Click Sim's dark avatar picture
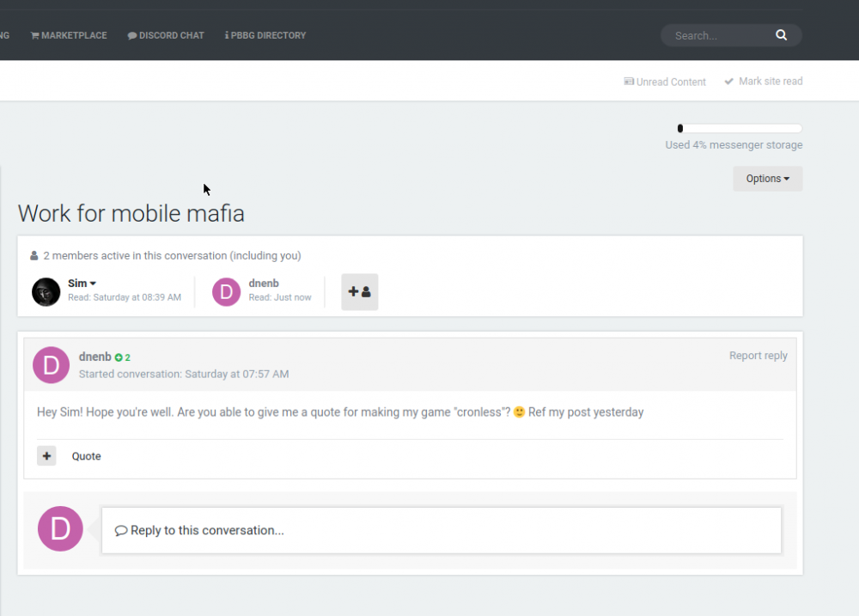This screenshot has height=616, width=859. pos(46,292)
